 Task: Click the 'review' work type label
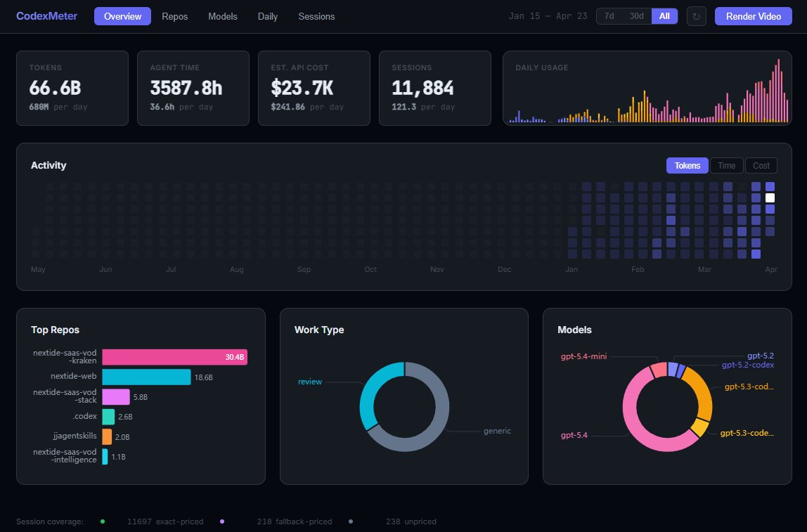[310, 382]
